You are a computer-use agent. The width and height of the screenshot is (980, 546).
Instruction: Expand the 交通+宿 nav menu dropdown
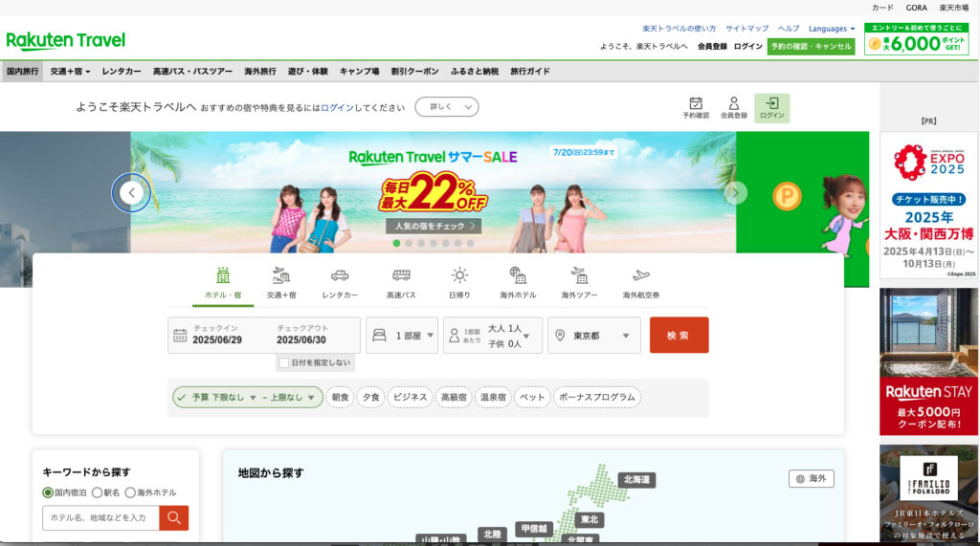pos(70,71)
